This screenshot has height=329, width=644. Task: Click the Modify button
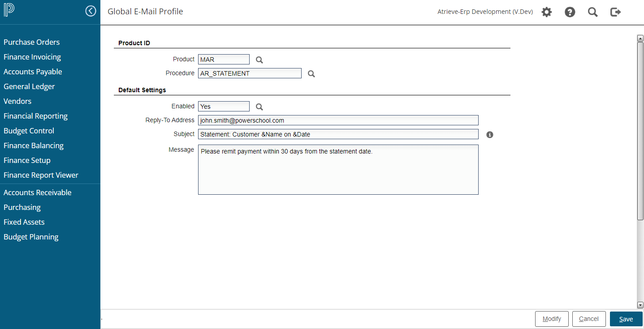tap(552, 319)
